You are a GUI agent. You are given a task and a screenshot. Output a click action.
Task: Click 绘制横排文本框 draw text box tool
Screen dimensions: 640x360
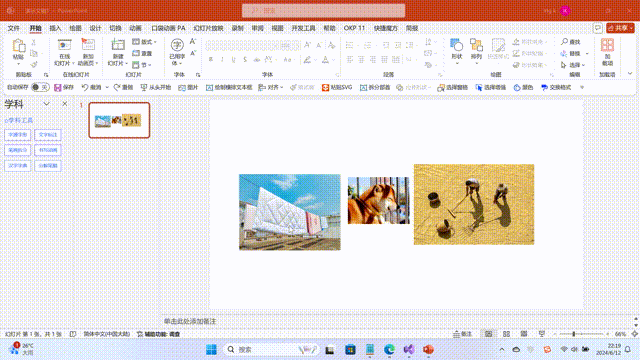coord(229,87)
